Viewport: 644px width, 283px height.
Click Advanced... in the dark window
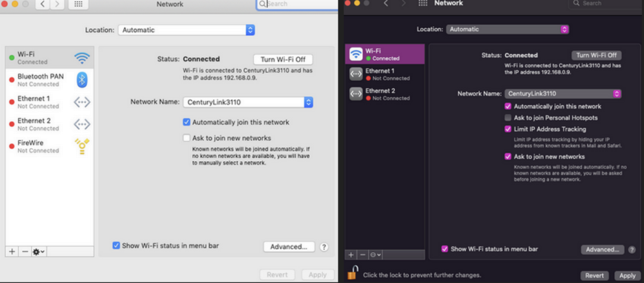[x=602, y=250]
